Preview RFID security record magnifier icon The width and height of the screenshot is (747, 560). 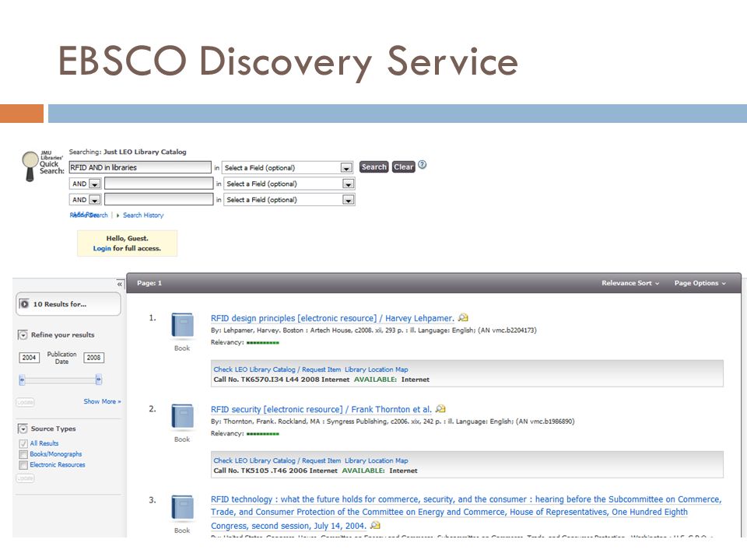point(440,408)
